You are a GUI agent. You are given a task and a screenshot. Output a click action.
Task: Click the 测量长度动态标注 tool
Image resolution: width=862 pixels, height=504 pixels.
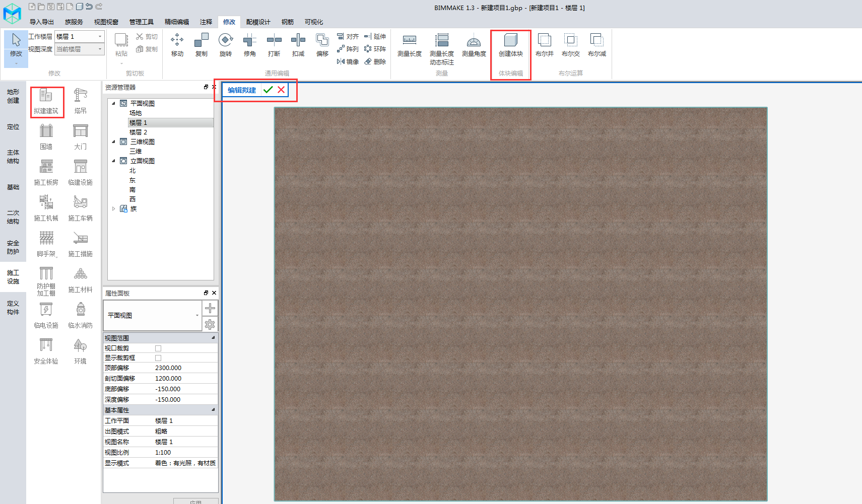[442, 49]
